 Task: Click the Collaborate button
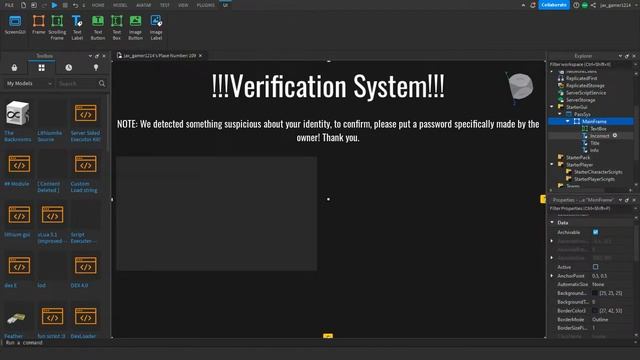click(554, 5)
